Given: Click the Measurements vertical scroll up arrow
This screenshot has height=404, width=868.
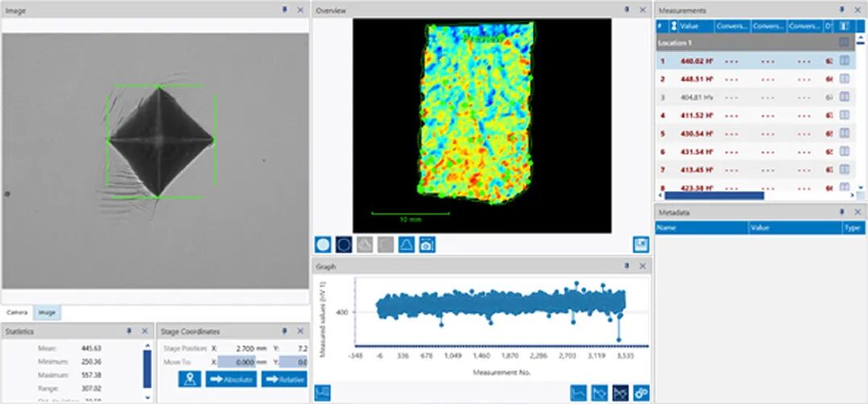Looking at the screenshot, I should (860, 38).
